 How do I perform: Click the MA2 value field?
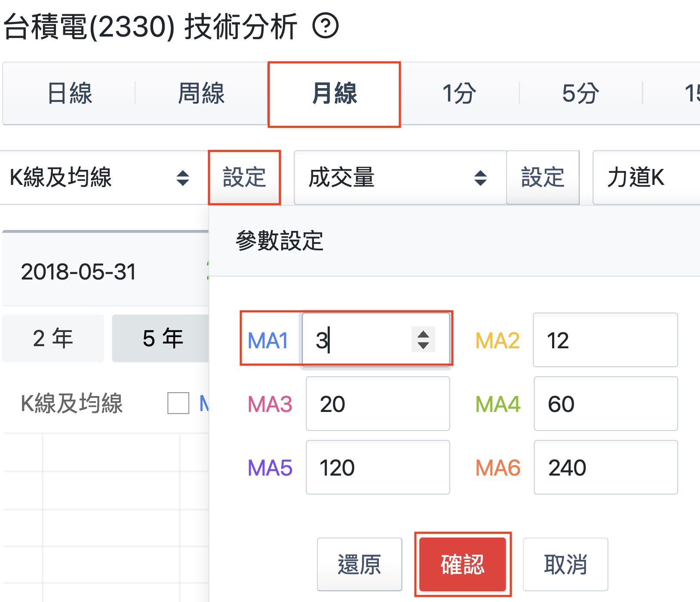pos(605,340)
